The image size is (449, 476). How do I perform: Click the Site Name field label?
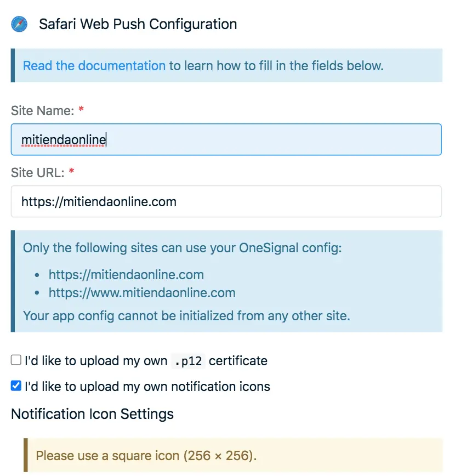pyautogui.click(x=41, y=110)
